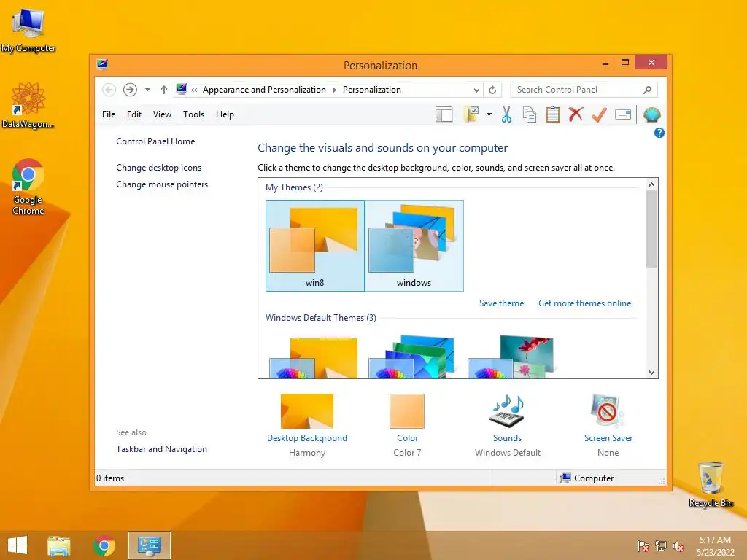The width and height of the screenshot is (747, 560).
Task: Click Save theme link
Action: click(501, 303)
